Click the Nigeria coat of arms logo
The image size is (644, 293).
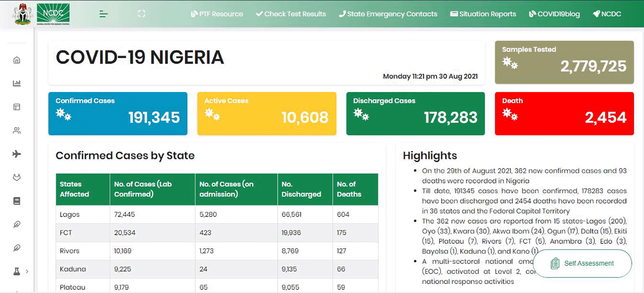tap(22, 14)
